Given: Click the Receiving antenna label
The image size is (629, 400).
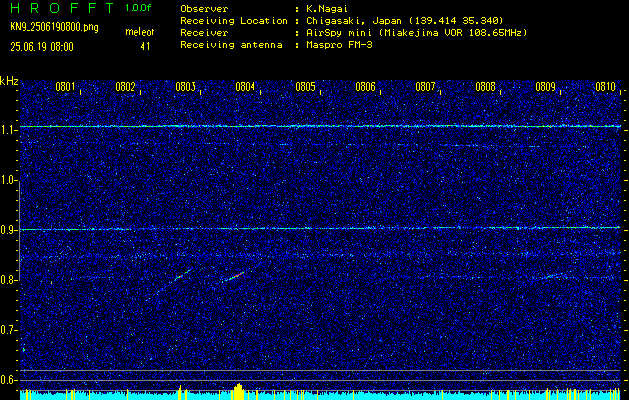Looking at the screenshot, I should [231, 45].
